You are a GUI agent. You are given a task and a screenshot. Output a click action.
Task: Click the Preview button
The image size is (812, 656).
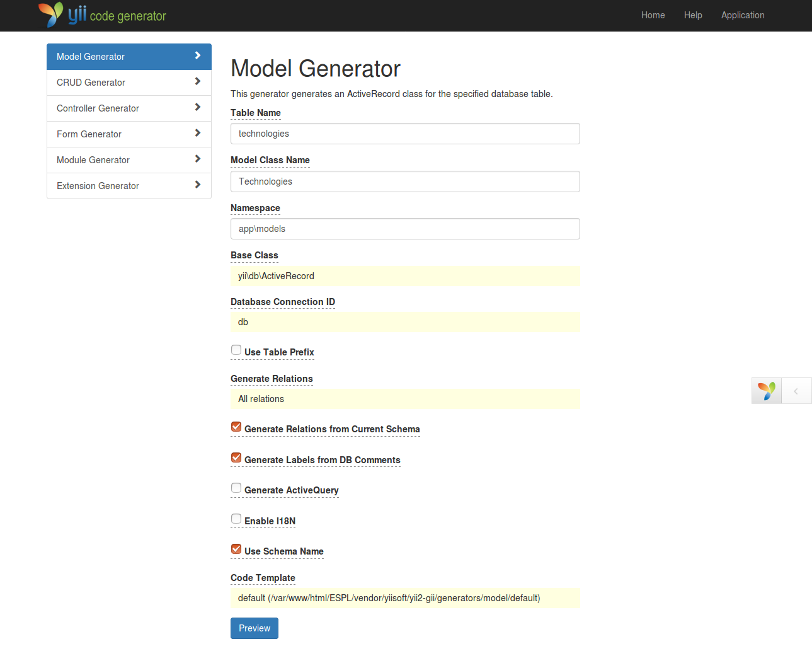pos(254,628)
